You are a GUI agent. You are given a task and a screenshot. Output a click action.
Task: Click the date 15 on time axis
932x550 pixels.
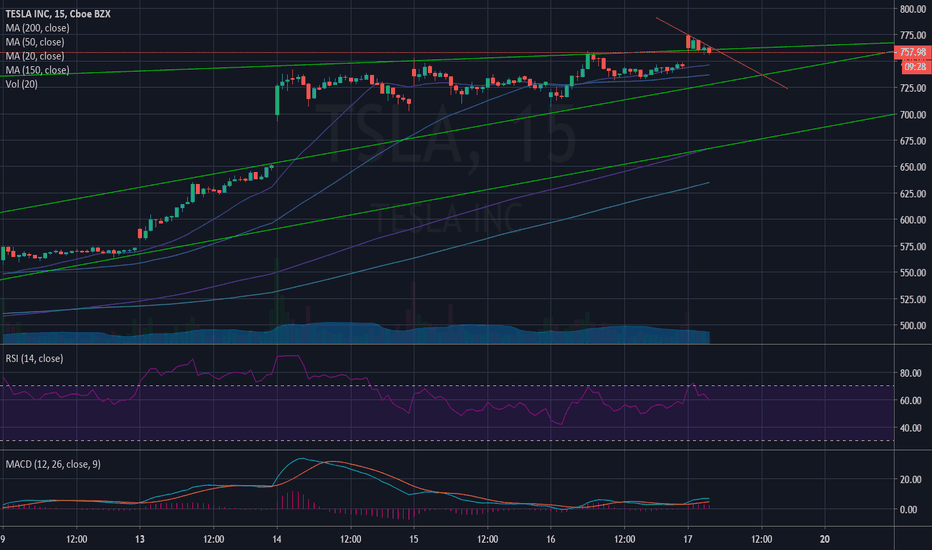(x=414, y=539)
